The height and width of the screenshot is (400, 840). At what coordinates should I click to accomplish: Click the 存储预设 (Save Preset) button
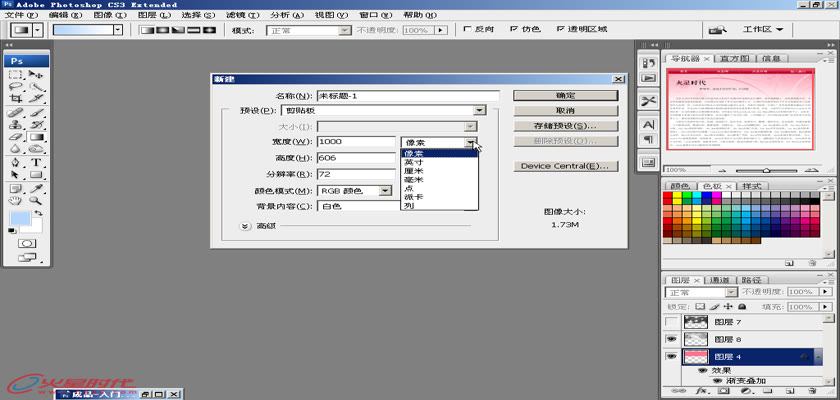564,127
